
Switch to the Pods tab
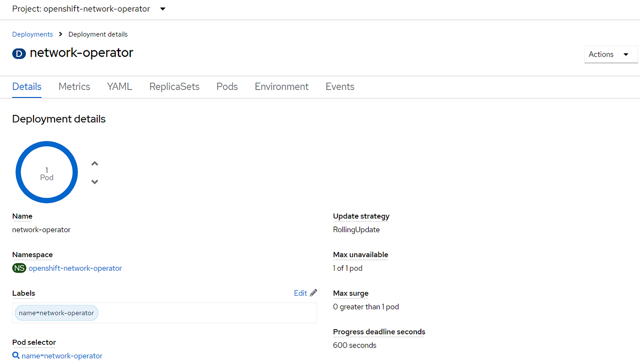[227, 87]
